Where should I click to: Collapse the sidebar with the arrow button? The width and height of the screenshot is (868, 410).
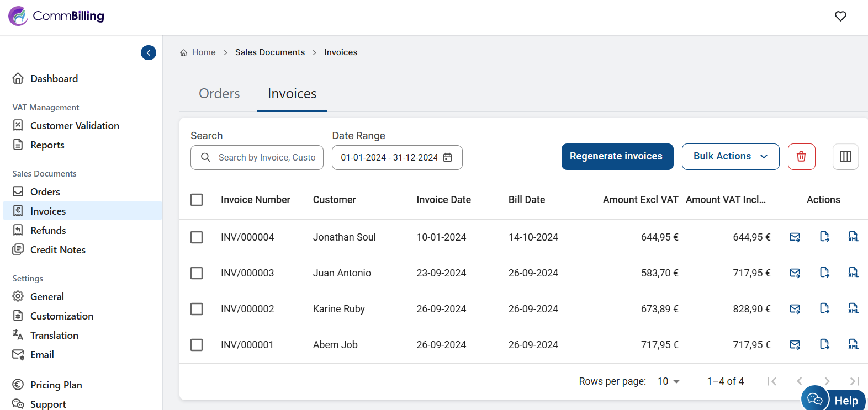[149, 52]
